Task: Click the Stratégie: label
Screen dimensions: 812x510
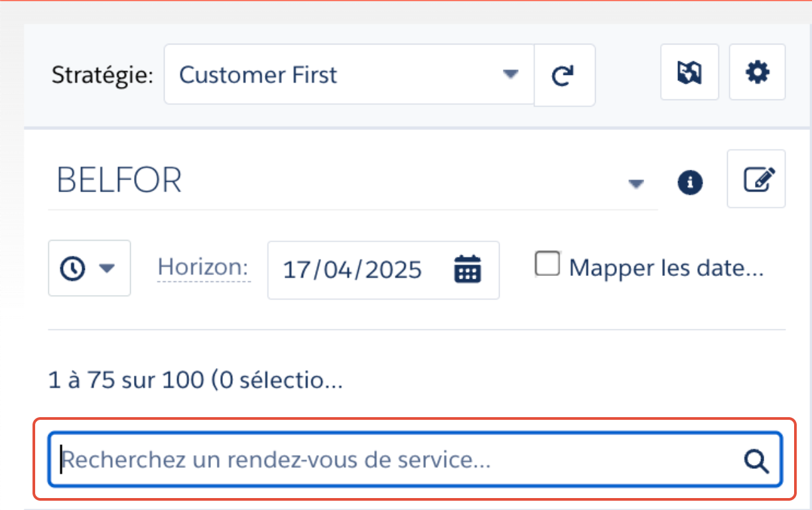Action: coord(102,75)
